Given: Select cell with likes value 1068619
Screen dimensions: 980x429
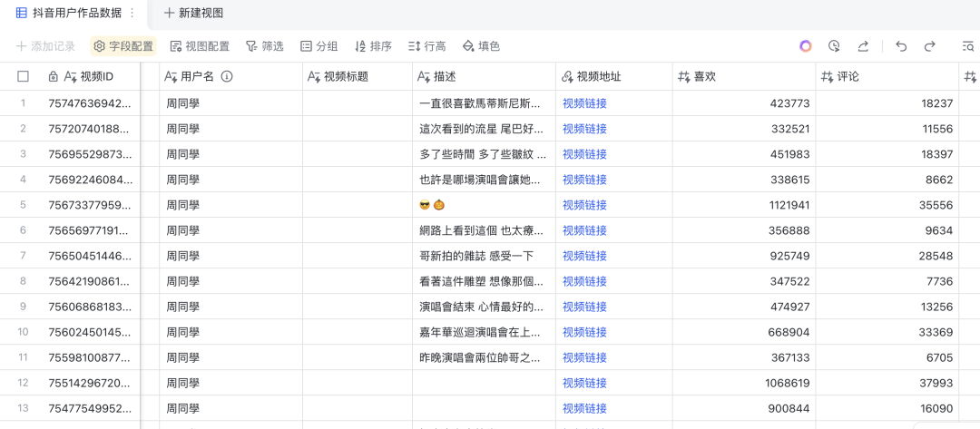Looking at the screenshot, I should point(744,383).
